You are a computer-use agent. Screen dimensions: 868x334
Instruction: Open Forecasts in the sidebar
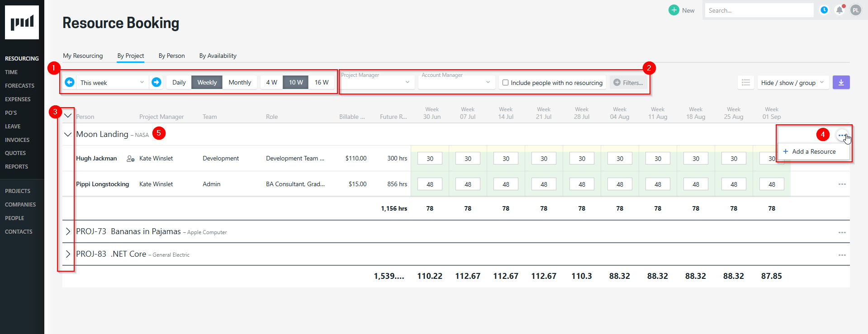19,85
